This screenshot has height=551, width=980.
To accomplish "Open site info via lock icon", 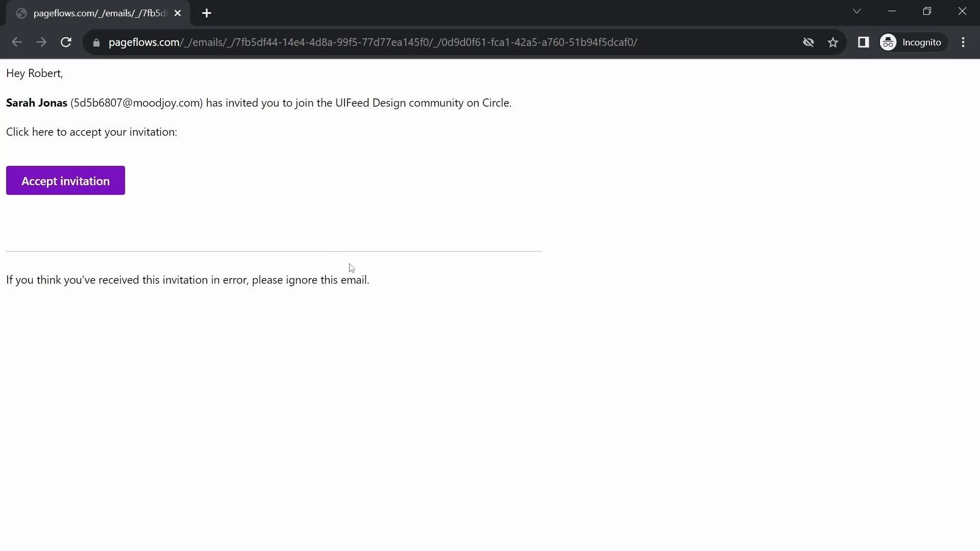I will tap(96, 42).
